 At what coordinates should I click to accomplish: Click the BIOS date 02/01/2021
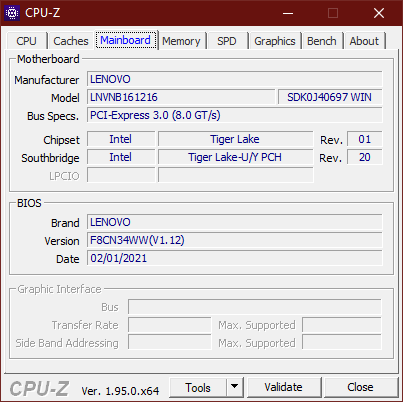235,258
